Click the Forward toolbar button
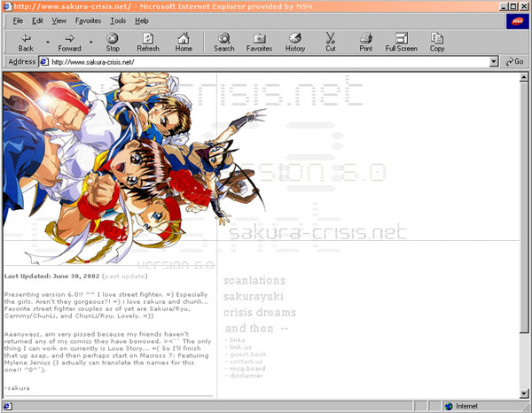This screenshot has height=413, width=532. click(69, 43)
